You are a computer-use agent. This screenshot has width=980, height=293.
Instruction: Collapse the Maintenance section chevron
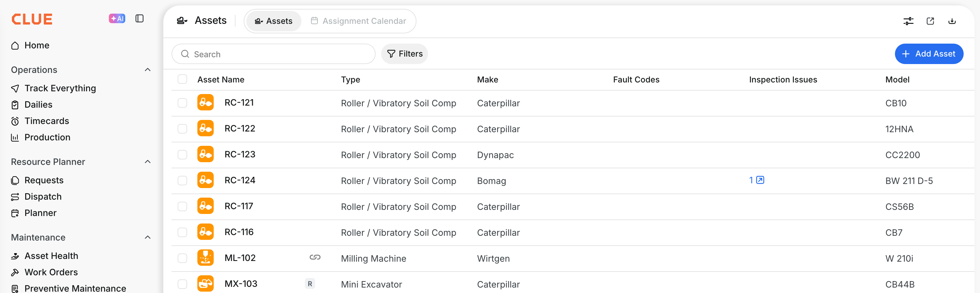pyautogui.click(x=148, y=237)
